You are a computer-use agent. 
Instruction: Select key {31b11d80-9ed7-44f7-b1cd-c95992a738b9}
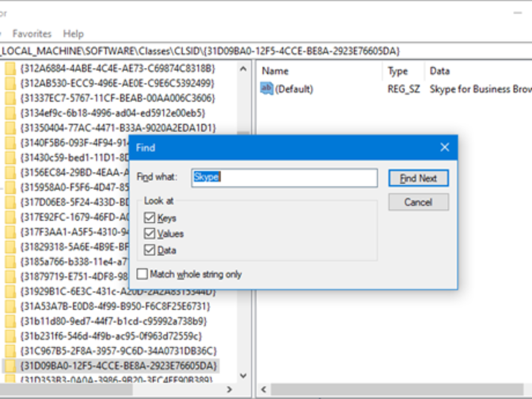(113, 321)
